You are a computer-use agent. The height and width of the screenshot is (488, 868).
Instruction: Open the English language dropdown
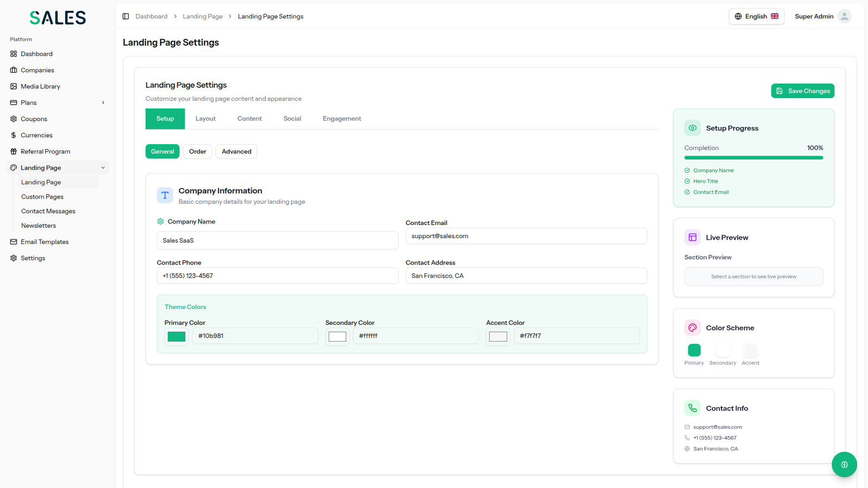pyautogui.click(x=756, y=16)
